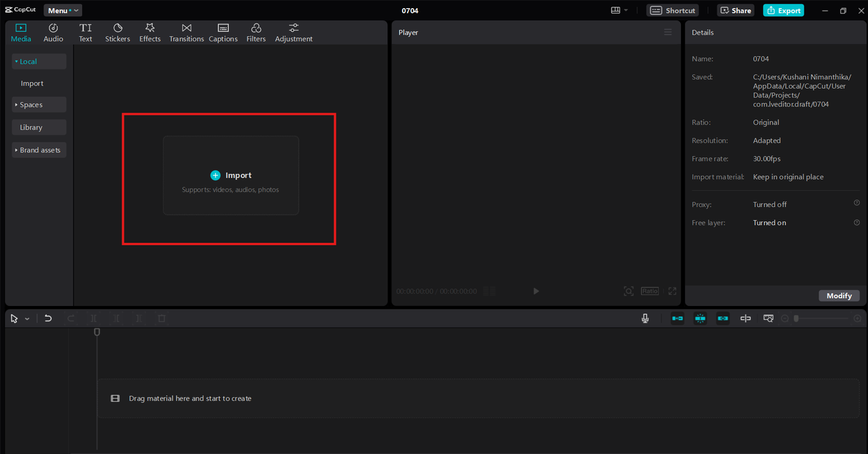This screenshot has height=454, width=868.
Task: Open the Ratio selector
Action: tap(650, 291)
